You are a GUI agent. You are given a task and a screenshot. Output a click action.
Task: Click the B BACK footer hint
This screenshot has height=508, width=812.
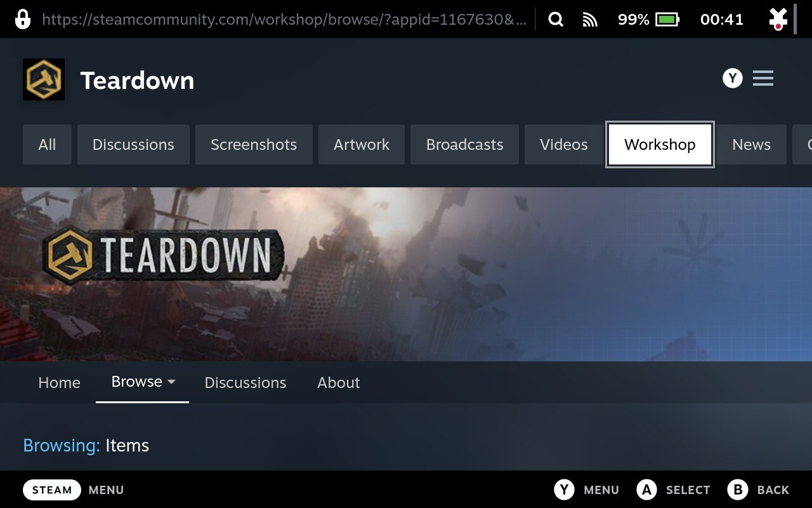tap(758, 490)
